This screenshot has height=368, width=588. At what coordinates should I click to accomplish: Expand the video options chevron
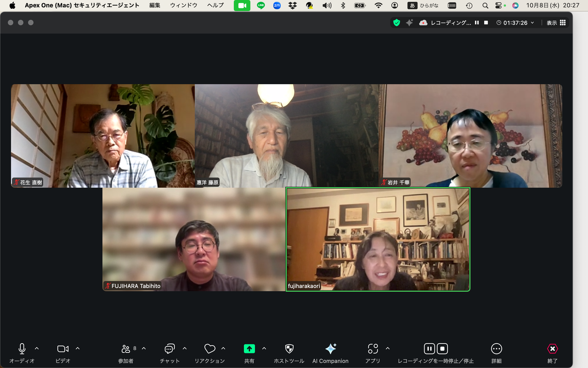(78, 348)
